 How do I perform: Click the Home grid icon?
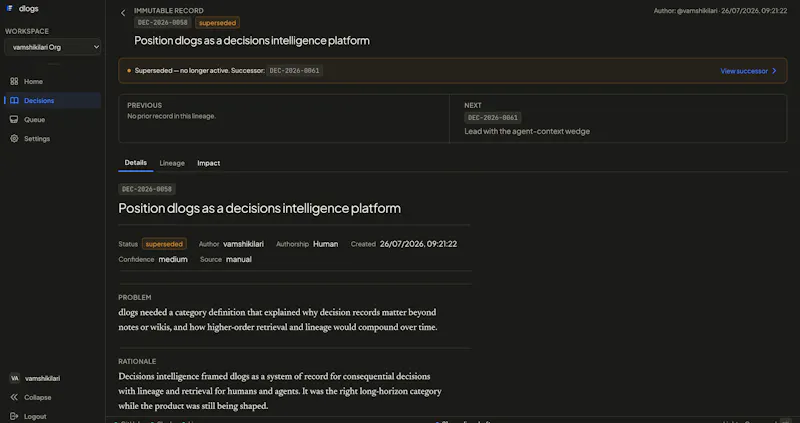pos(14,81)
